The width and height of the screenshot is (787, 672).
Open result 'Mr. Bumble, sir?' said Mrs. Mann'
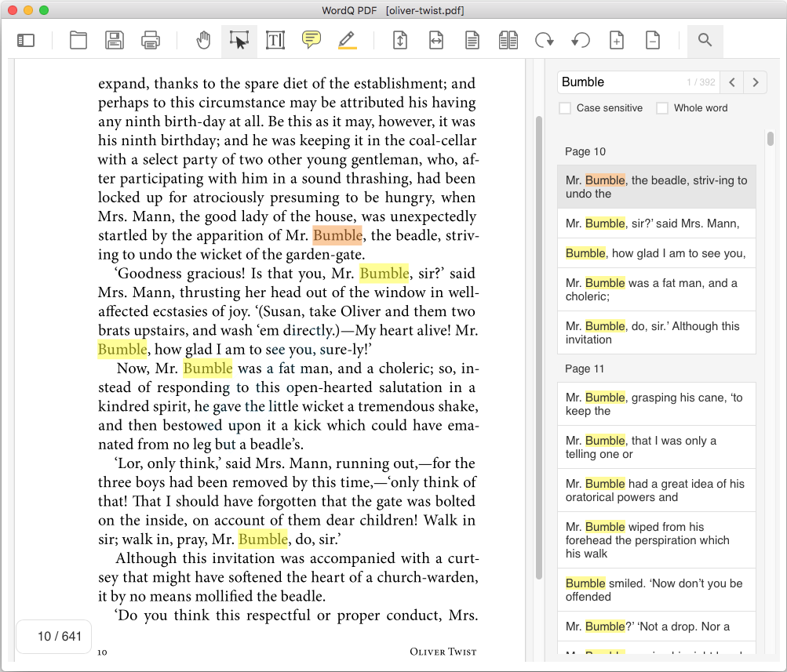[657, 223]
